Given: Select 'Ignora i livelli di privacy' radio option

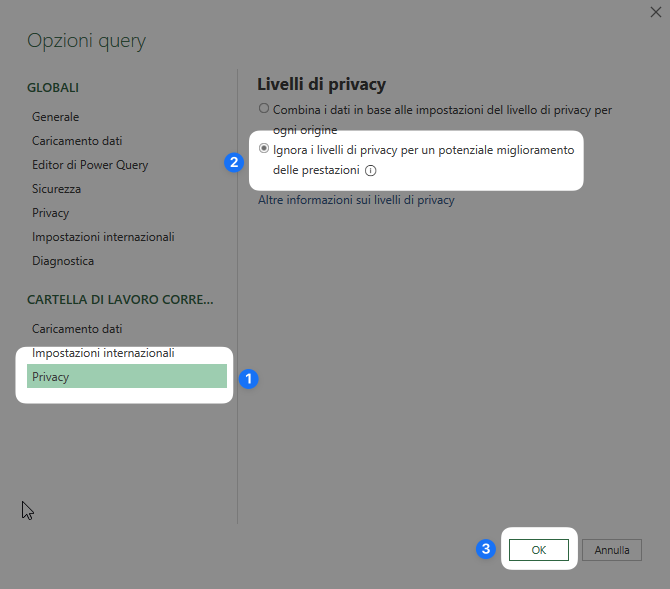Looking at the screenshot, I should pyautogui.click(x=264, y=149).
